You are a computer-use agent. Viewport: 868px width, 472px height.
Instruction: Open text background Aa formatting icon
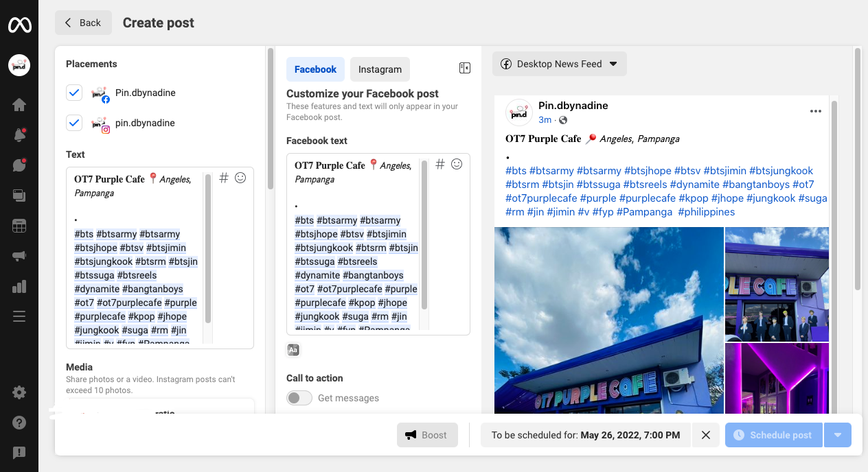click(x=293, y=350)
